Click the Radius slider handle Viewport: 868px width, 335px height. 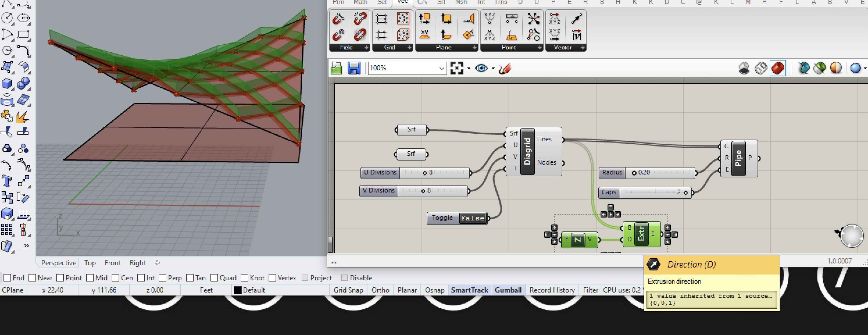[634, 172]
